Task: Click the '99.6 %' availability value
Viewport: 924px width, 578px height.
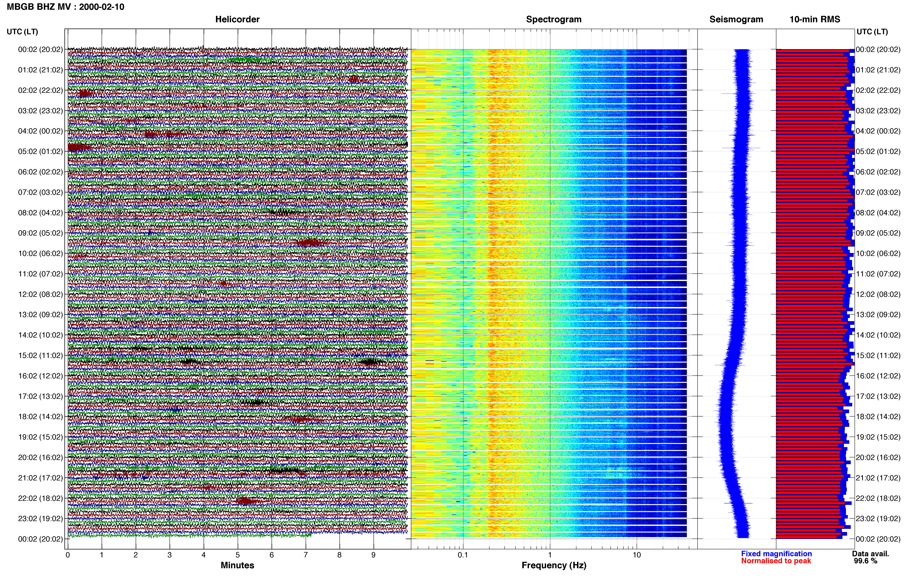Action: click(865, 561)
